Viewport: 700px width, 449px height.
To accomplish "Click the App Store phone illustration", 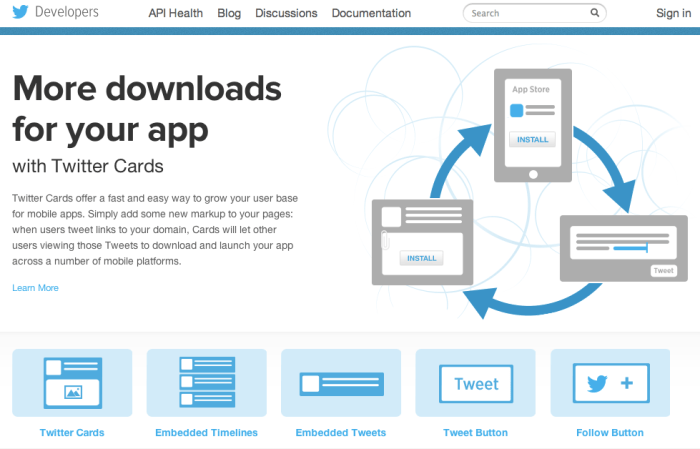I will pos(533,125).
